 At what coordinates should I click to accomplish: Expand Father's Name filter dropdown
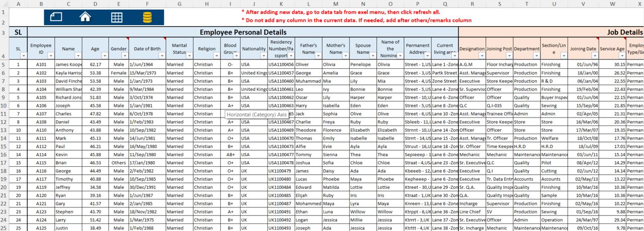tap(317, 56)
